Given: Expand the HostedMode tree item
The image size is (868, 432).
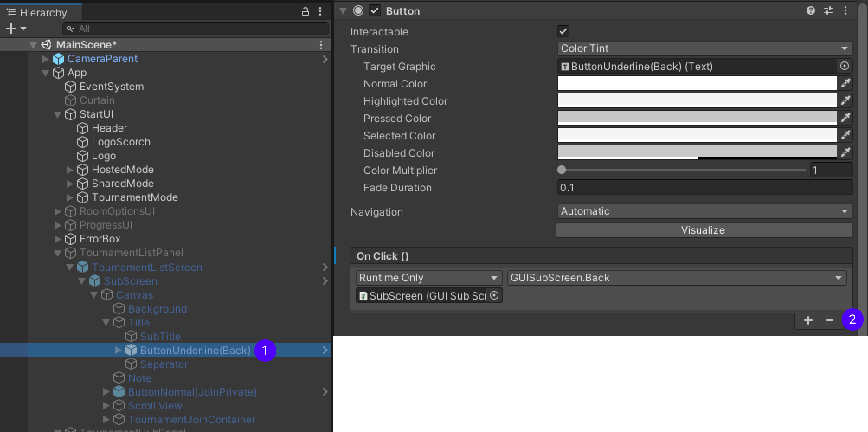Looking at the screenshot, I should [x=69, y=170].
